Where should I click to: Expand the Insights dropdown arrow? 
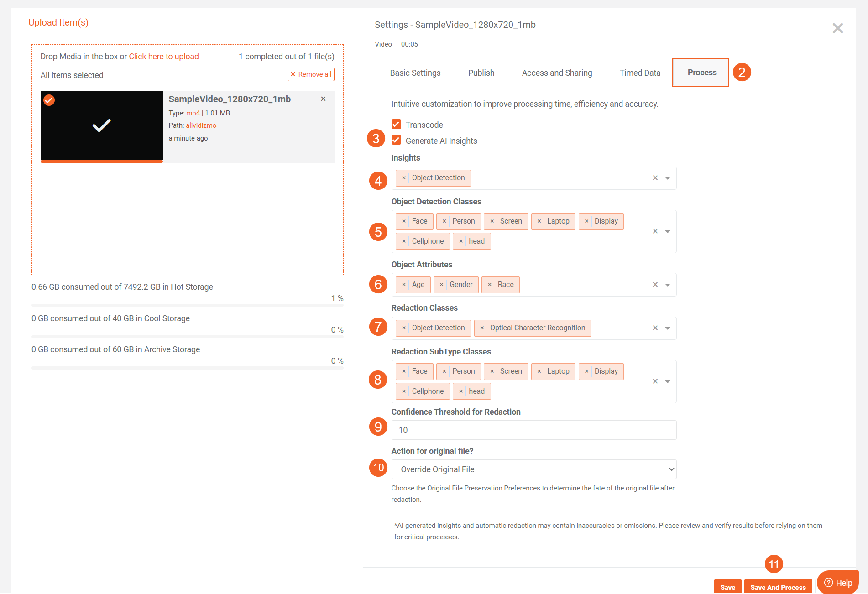click(x=668, y=178)
